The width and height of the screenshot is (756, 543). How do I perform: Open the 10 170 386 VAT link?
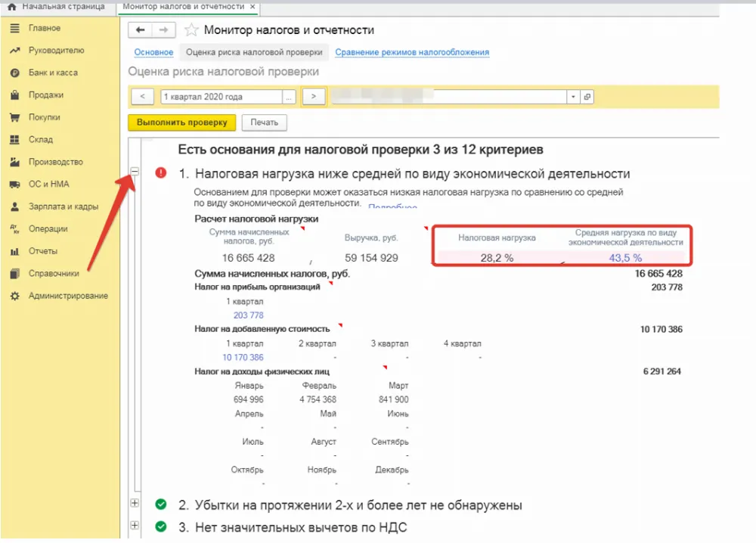243,358
